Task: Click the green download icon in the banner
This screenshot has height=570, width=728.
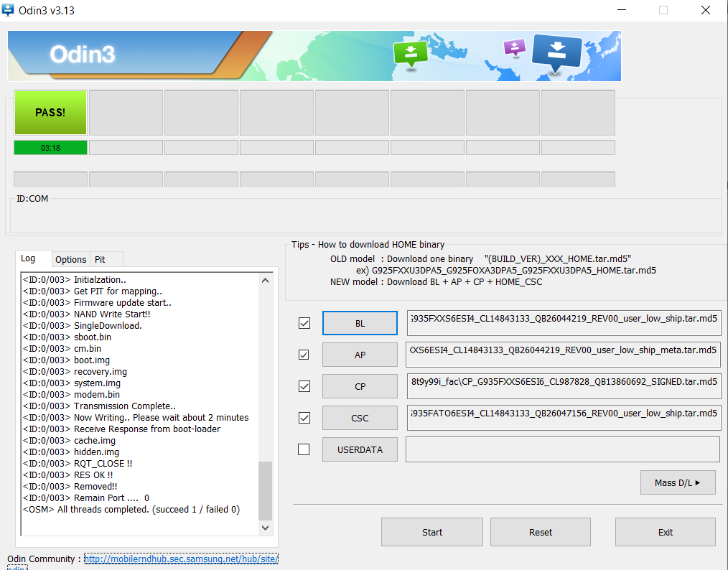Action: 411,54
